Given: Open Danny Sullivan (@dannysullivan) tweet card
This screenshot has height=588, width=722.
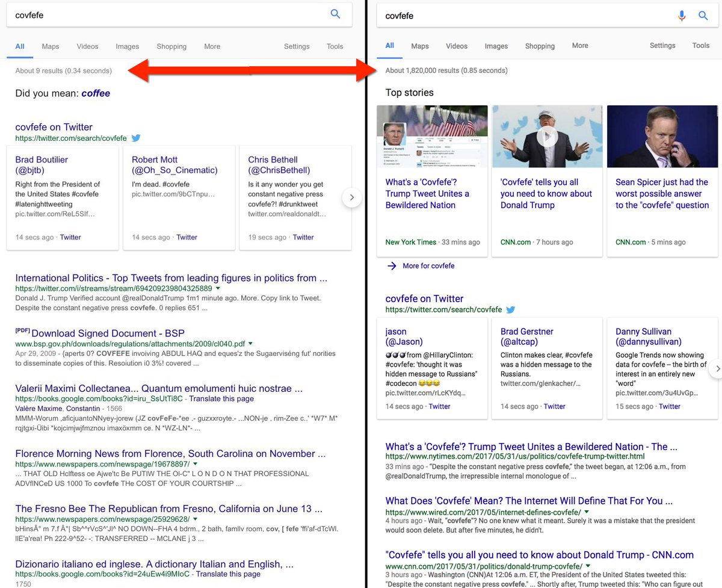Looking at the screenshot, I should coord(662,368).
